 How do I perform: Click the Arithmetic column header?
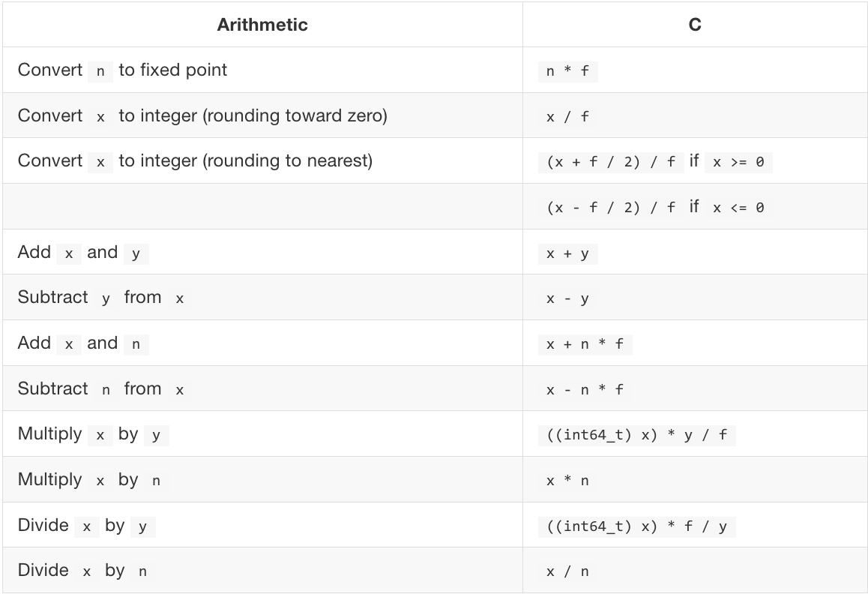click(x=262, y=25)
